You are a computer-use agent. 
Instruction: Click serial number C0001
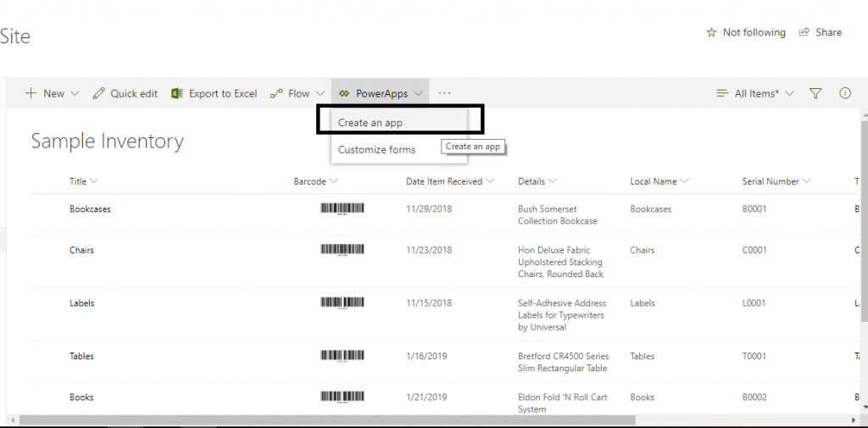coord(754,250)
